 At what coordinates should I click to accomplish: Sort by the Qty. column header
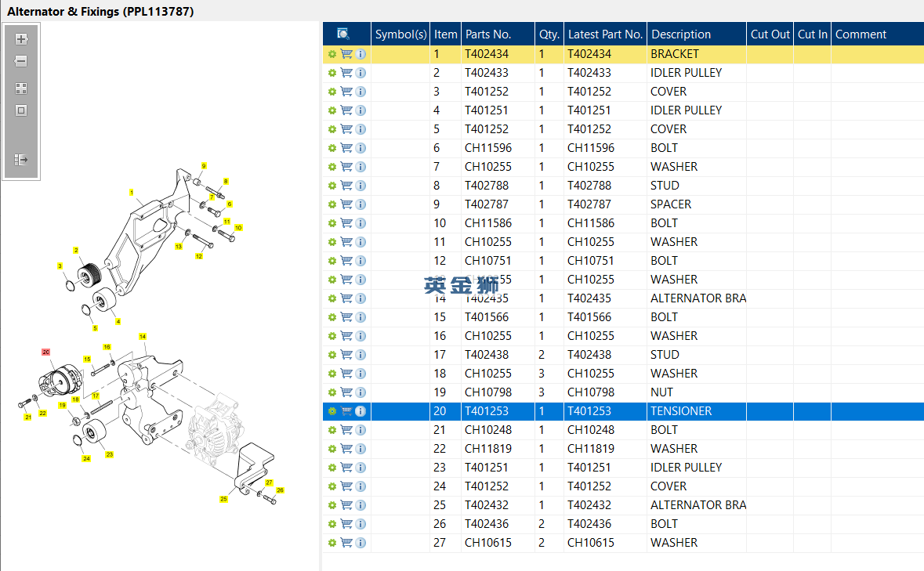[x=549, y=34]
